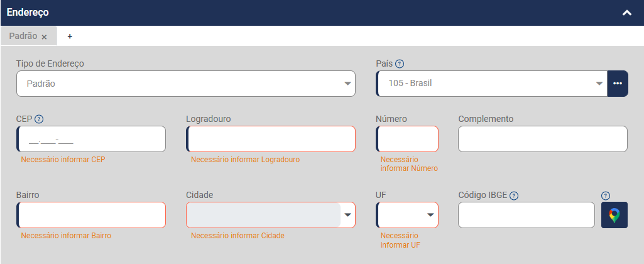Open the Tipo de Endereço dropdown

[x=185, y=84]
